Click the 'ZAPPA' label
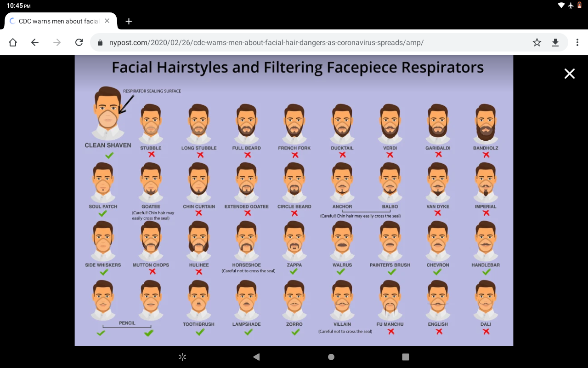The width and height of the screenshot is (588, 368). pyautogui.click(x=294, y=265)
